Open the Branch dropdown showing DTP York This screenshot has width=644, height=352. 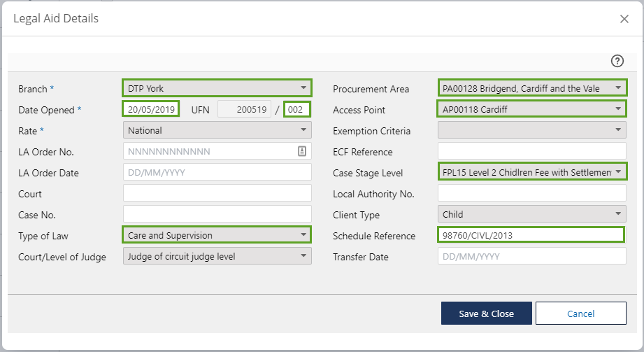point(217,88)
